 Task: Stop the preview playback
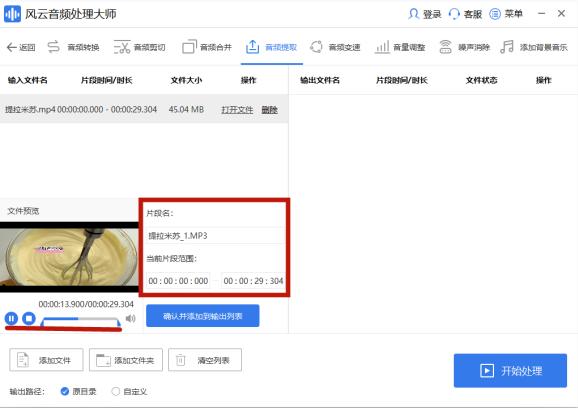click(29, 318)
